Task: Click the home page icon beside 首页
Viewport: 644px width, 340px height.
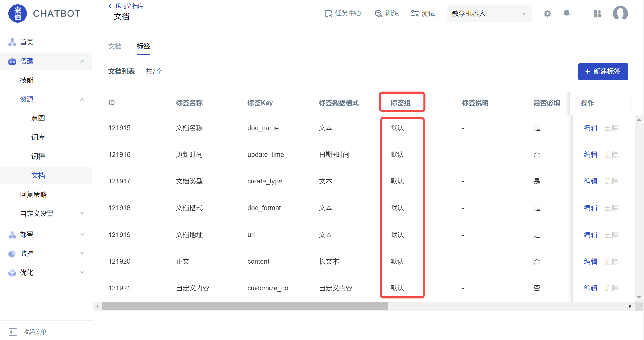Action: [12, 42]
